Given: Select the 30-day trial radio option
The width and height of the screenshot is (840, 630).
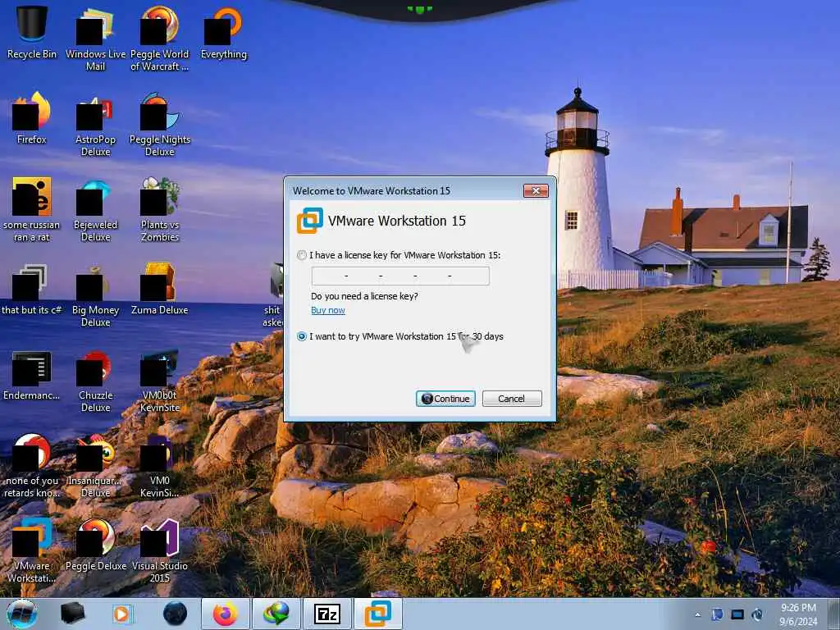Looking at the screenshot, I should [302, 336].
